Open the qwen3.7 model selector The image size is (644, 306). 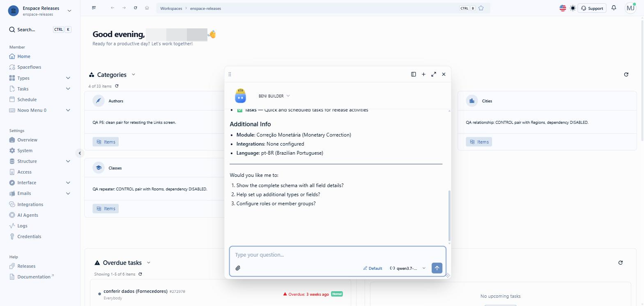coord(407,268)
